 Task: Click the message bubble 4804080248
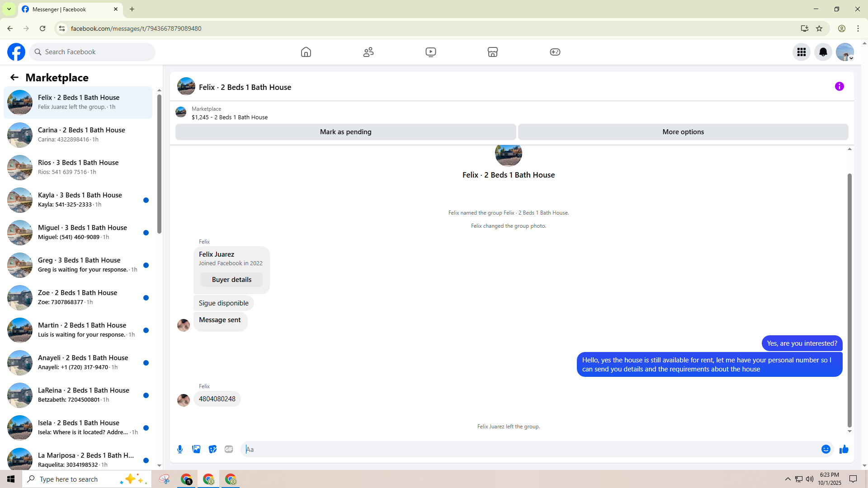pyautogui.click(x=217, y=399)
